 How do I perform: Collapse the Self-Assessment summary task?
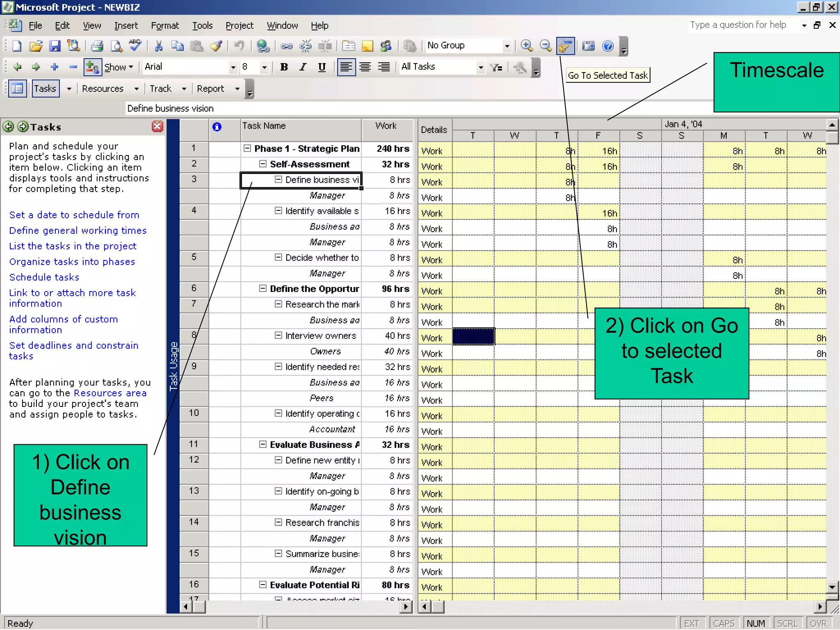point(263,164)
